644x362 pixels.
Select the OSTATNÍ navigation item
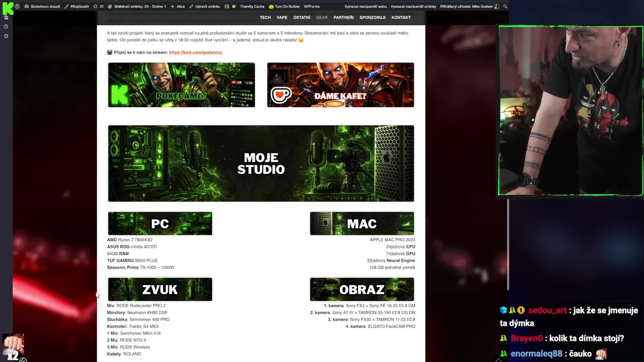coord(302,18)
